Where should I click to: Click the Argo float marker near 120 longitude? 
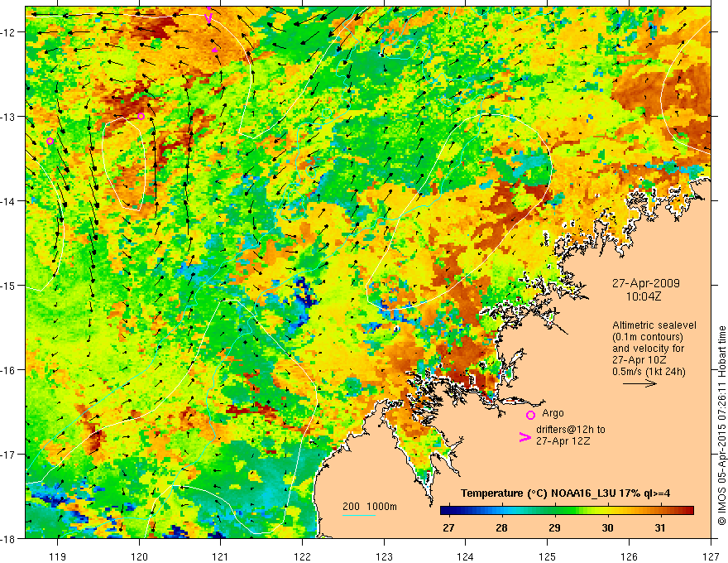141,116
